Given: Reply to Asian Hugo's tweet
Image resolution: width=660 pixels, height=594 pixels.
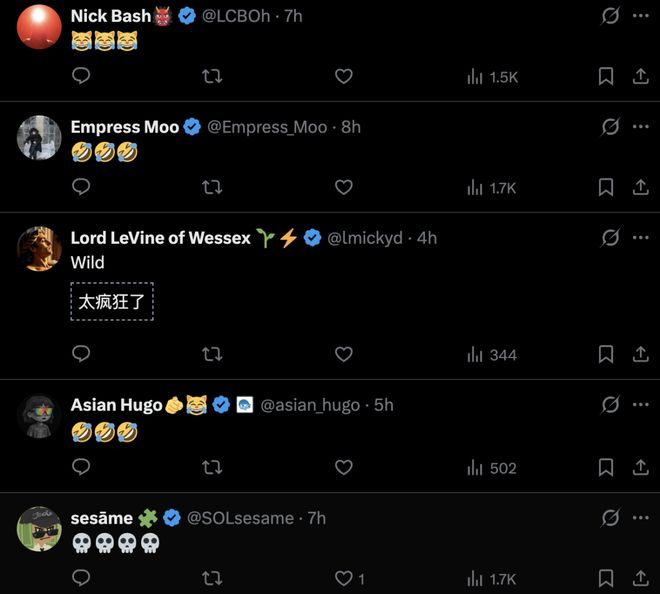Looking at the screenshot, I should [x=82, y=467].
